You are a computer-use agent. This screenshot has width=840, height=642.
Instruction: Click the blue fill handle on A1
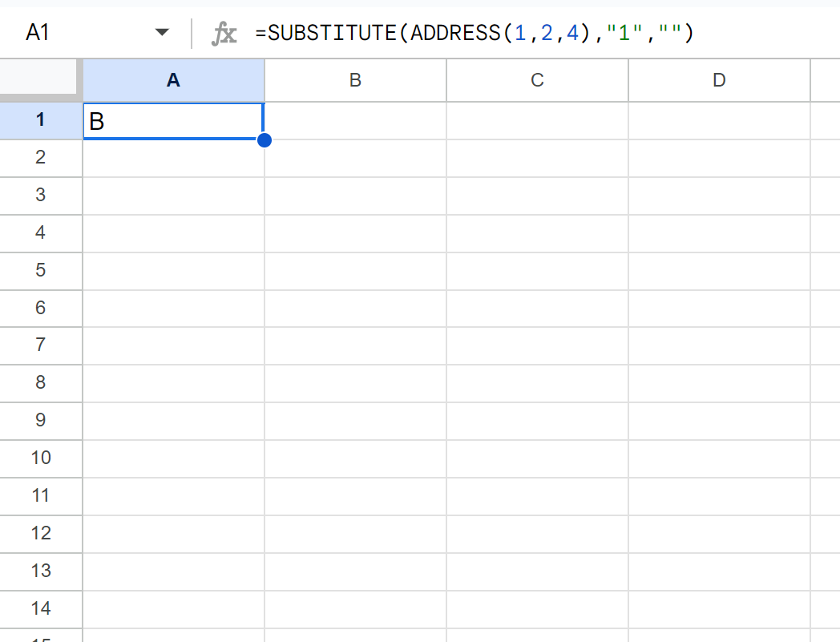(265, 140)
